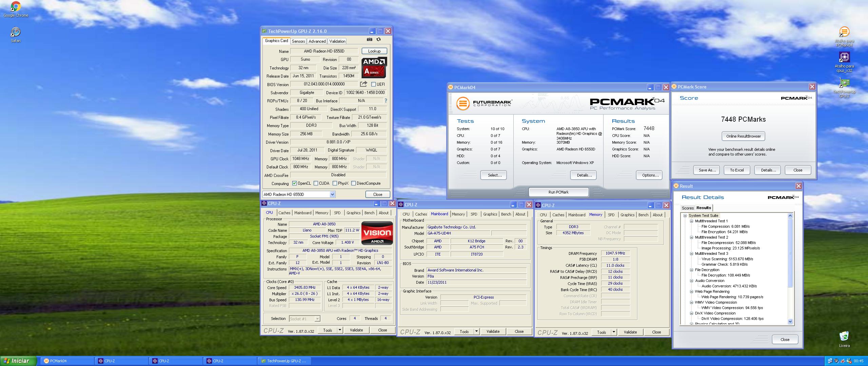Click the GPU-Z title bar icon

pos(264,31)
